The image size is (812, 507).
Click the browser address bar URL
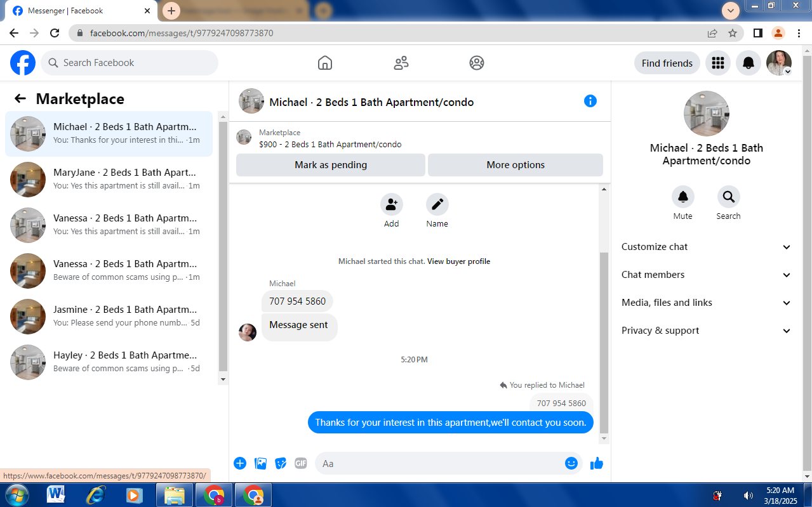pos(182,33)
